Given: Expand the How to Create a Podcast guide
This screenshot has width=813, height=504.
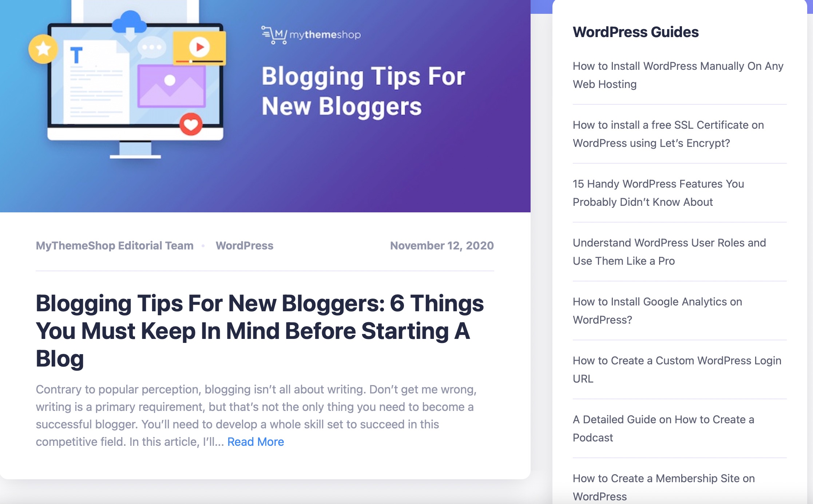Looking at the screenshot, I should (663, 428).
